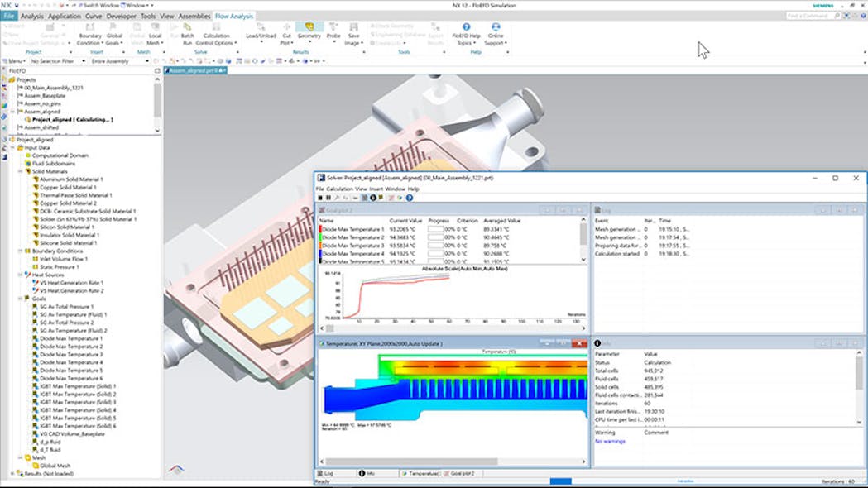Click the Global Goals ribbon icon
The image size is (868, 488).
pos(114,34)
